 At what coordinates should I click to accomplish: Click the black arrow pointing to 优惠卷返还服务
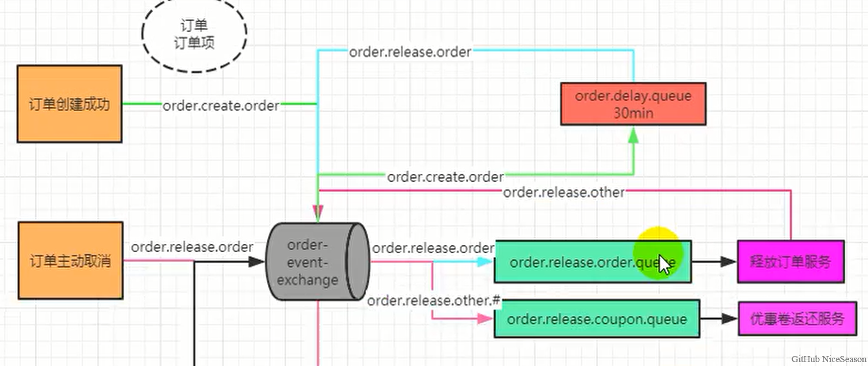pyautogui.click(x=727, y=319)
